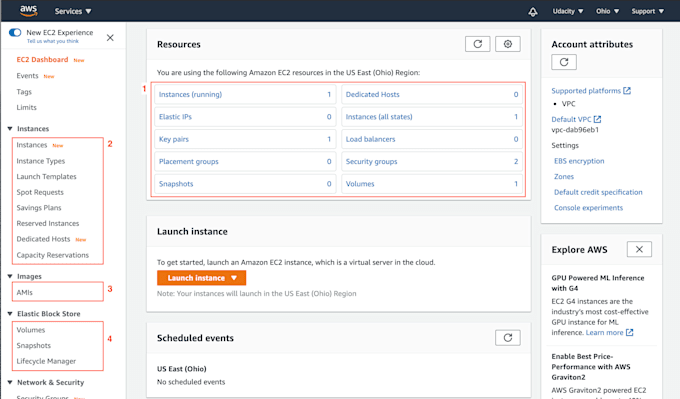The width and height of the screenshot is (680, 399).
Task: Click the AWS logo in header
Action: point(29,11)
